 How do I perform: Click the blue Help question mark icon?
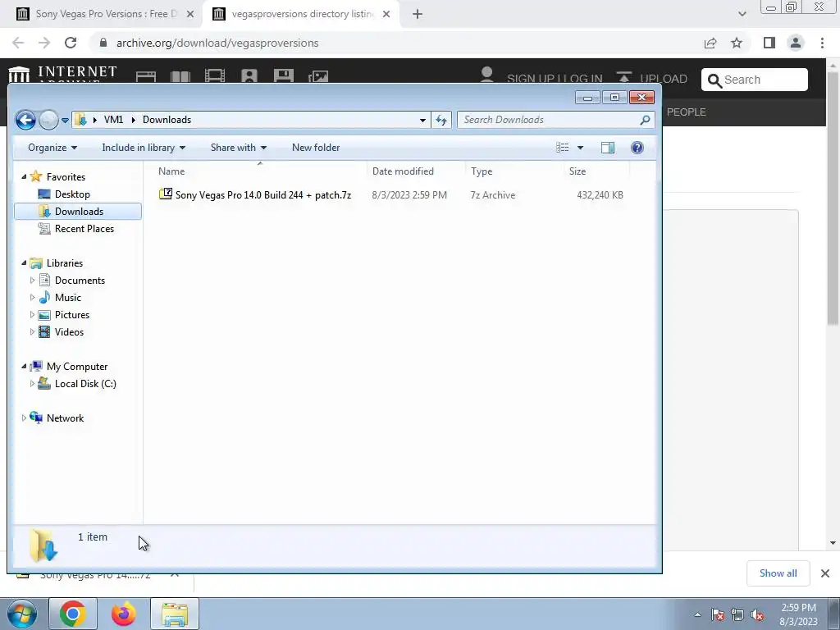637,148
